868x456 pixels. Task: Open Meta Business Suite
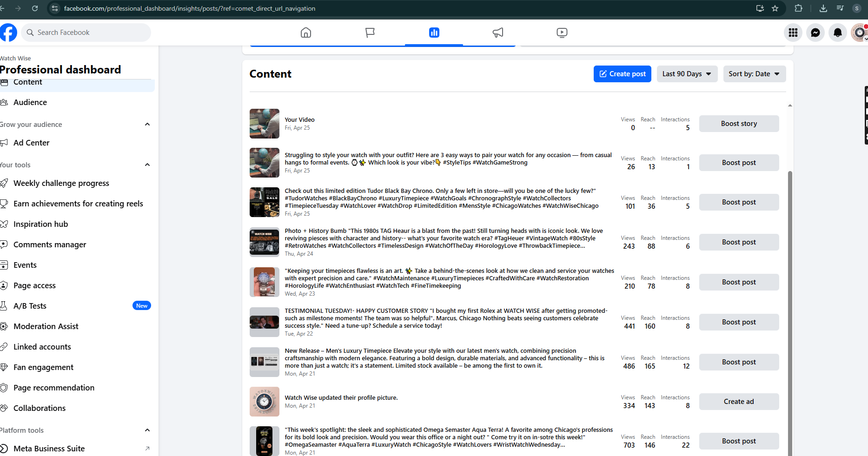pyautogui.click(x=77, y=449)
